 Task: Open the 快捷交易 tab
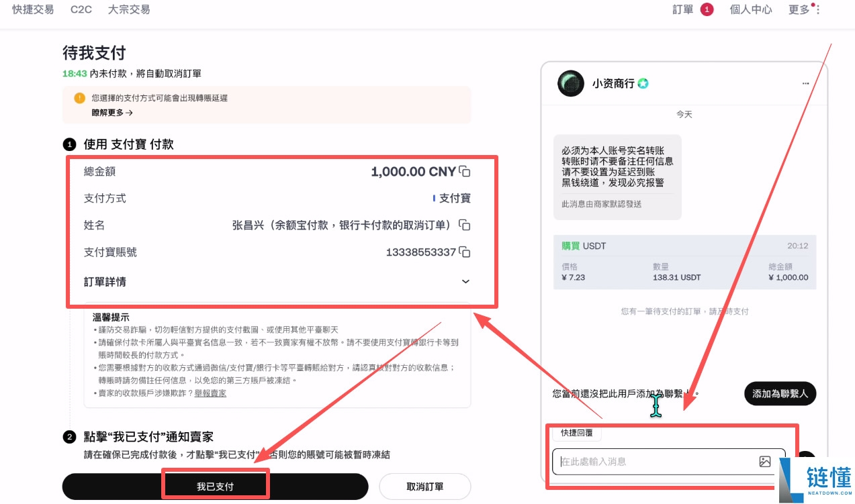(33, 9)
